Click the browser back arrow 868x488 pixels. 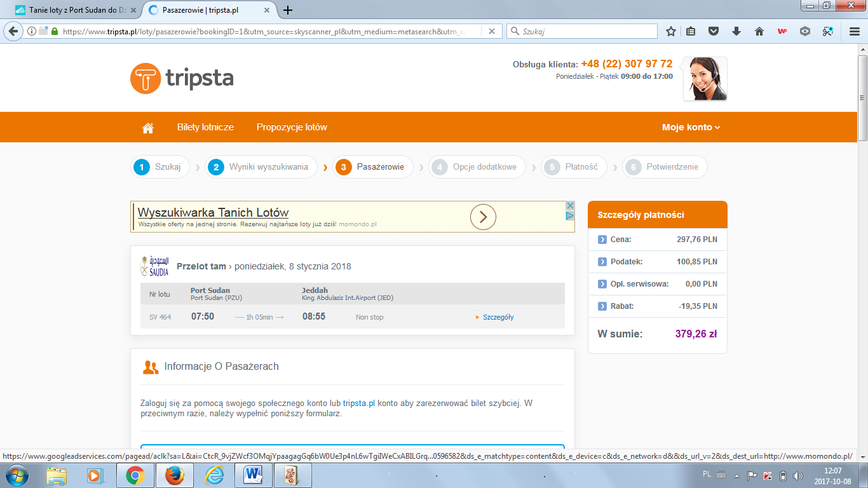[x=13, y=31]
